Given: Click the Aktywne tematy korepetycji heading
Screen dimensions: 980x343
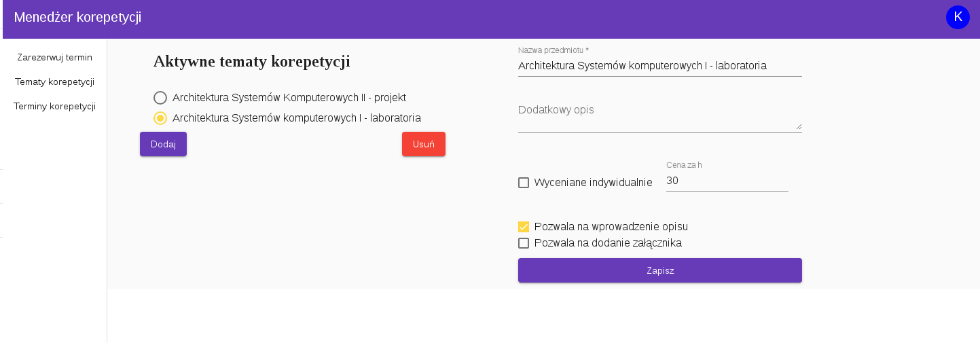Looking at the screenshot, I should (x=252, y=62).
